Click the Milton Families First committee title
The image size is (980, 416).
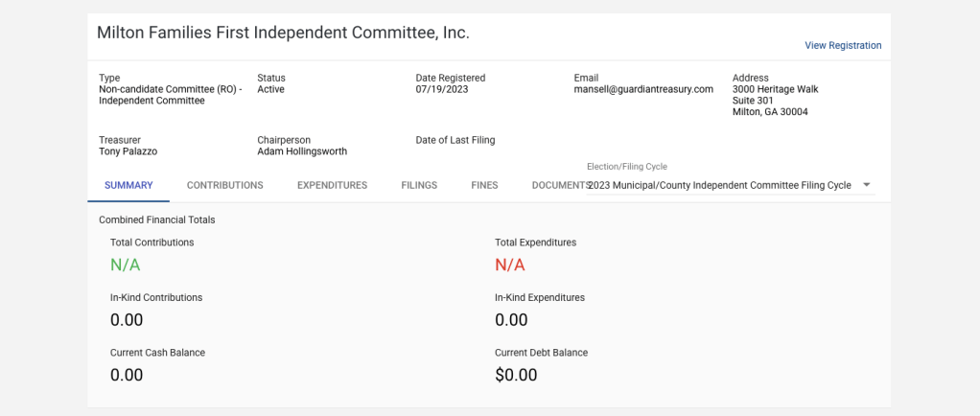click(x=283, y=33)
